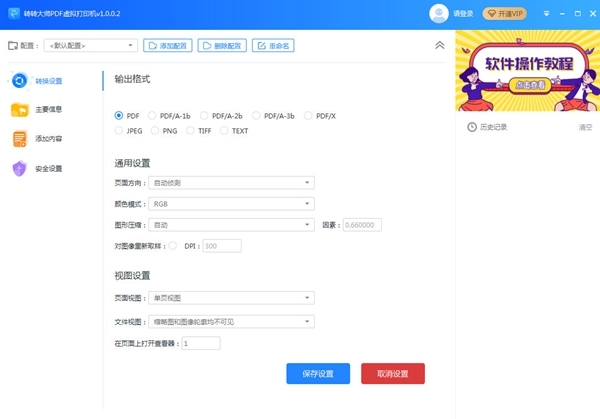
Task: Click the DPI 300 input field
Action: click(222, 246)
